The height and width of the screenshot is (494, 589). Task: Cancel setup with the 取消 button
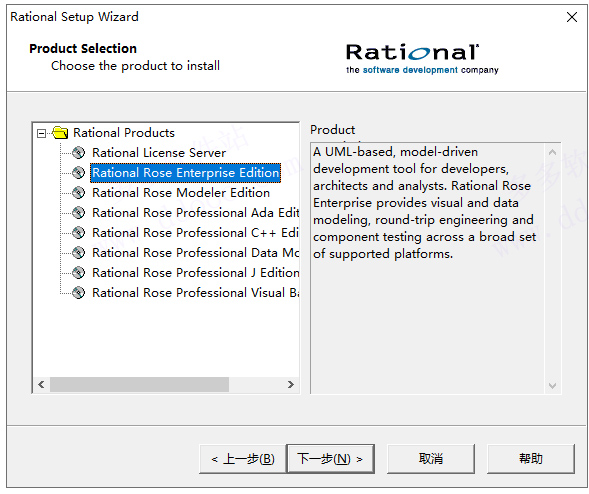431,459
